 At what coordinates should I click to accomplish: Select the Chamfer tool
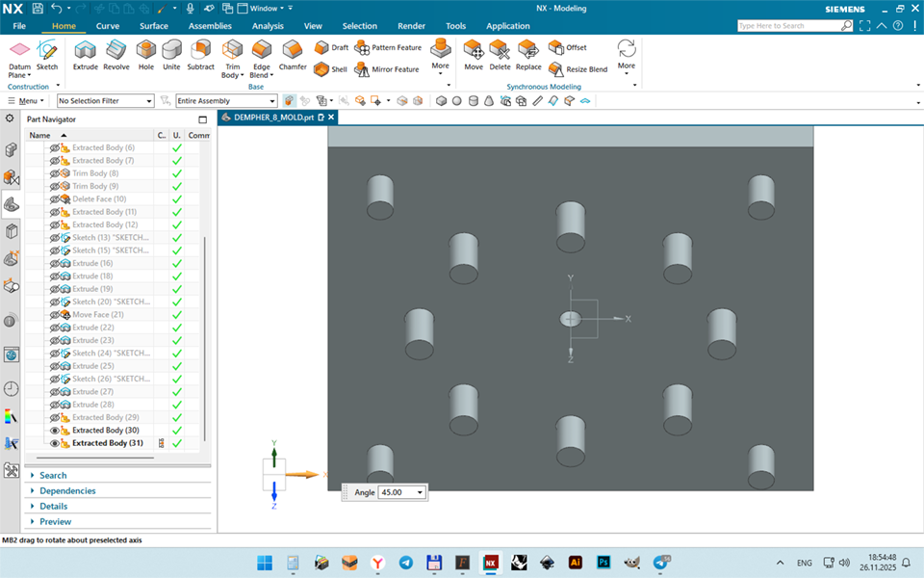293,56
